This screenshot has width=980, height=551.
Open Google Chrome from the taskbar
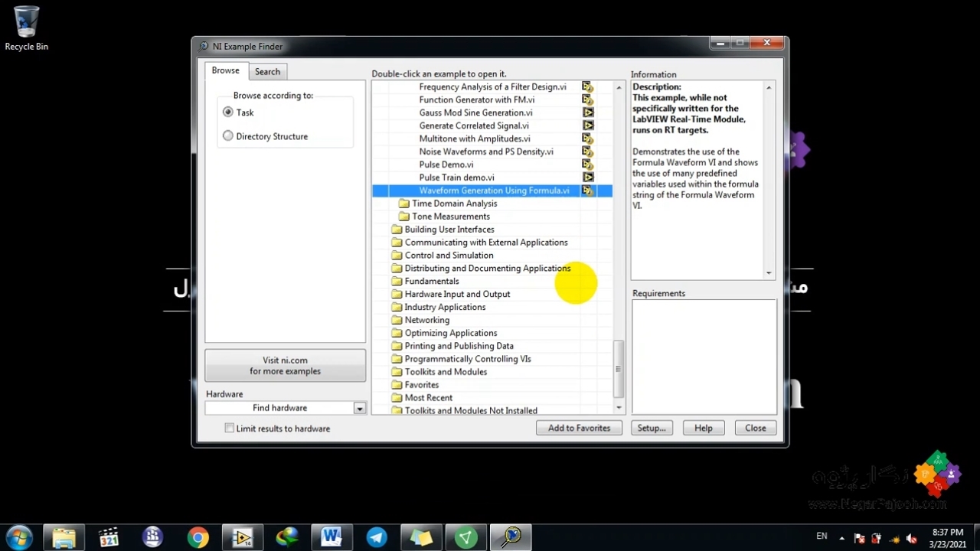pos(198,537)
